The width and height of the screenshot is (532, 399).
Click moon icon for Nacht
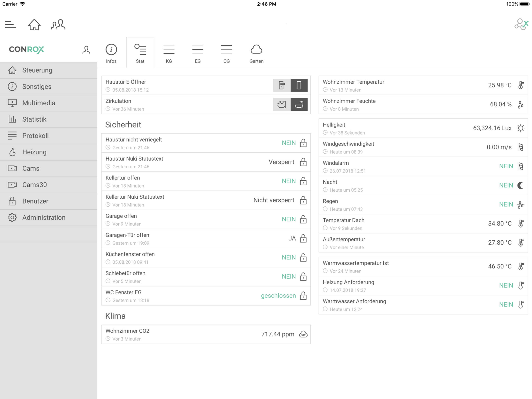521,185
